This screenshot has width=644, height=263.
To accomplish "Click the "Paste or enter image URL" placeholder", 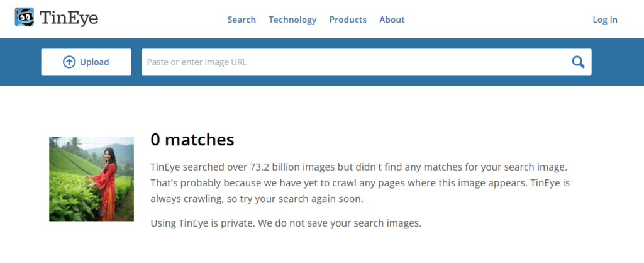I will 196,62.
